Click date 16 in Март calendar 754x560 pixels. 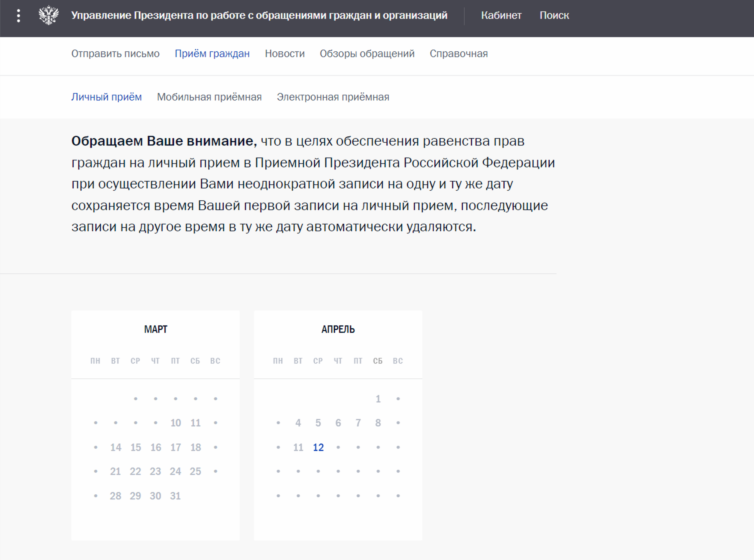(156, 448)
